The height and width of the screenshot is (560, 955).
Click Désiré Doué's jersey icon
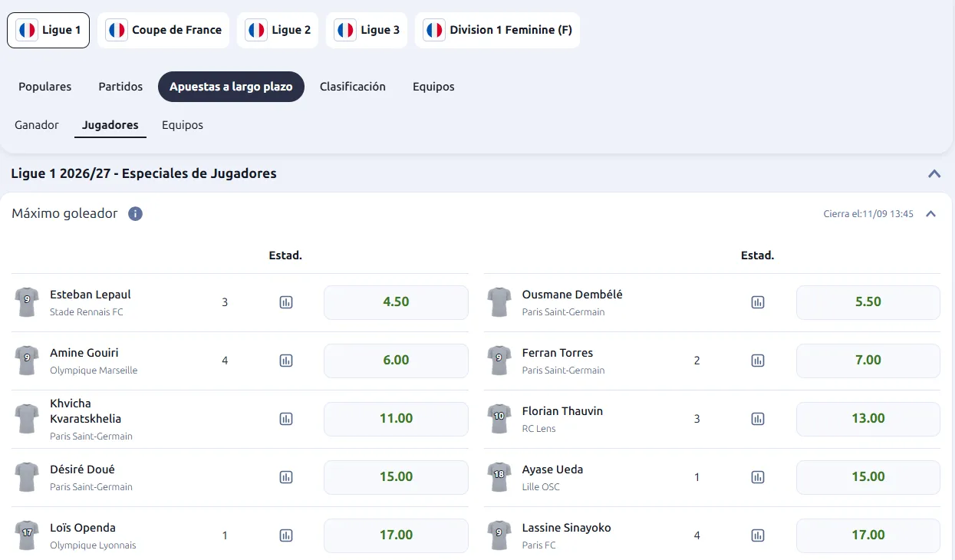(27, 477)
